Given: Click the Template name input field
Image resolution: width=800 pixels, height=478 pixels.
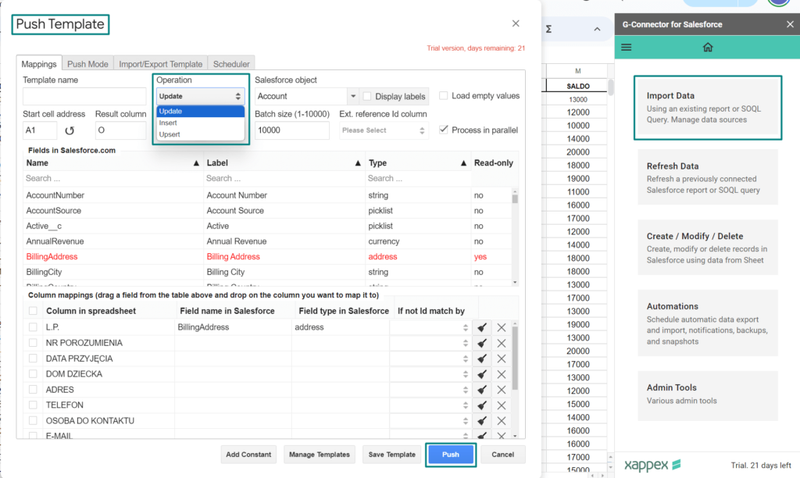Looking at the screenshot, I should click(85, 96).
